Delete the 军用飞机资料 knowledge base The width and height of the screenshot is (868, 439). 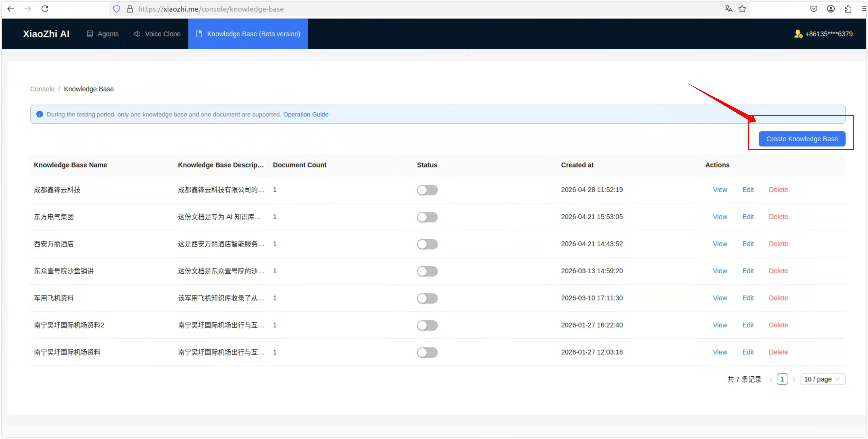pyautogui.click(x=778, y=298)
